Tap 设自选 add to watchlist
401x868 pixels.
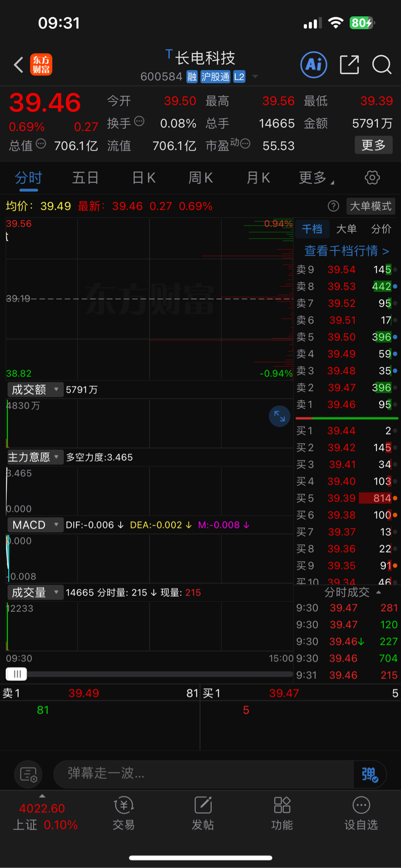coord(361,814)
